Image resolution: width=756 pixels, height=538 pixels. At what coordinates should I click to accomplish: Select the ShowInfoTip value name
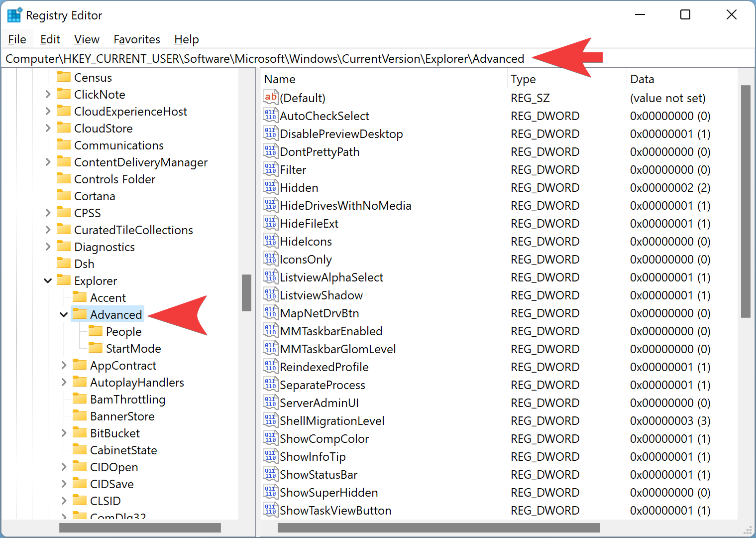pyautogui.click(x=313, y=457)
